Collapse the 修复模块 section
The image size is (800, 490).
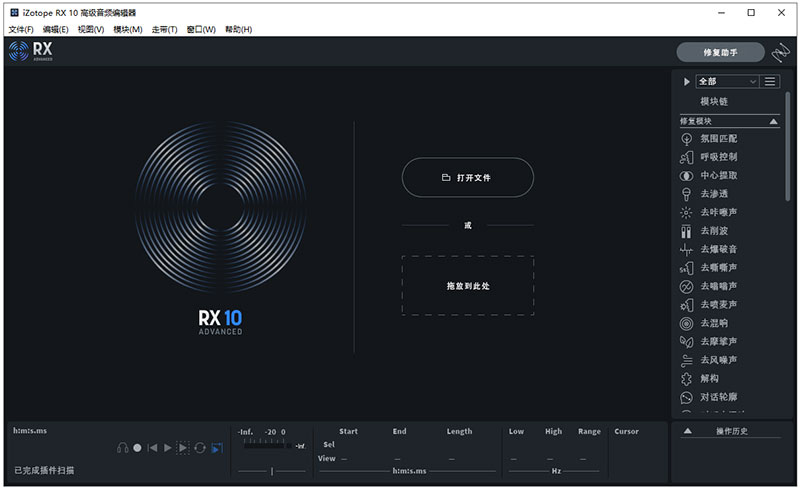pos(773,121)
